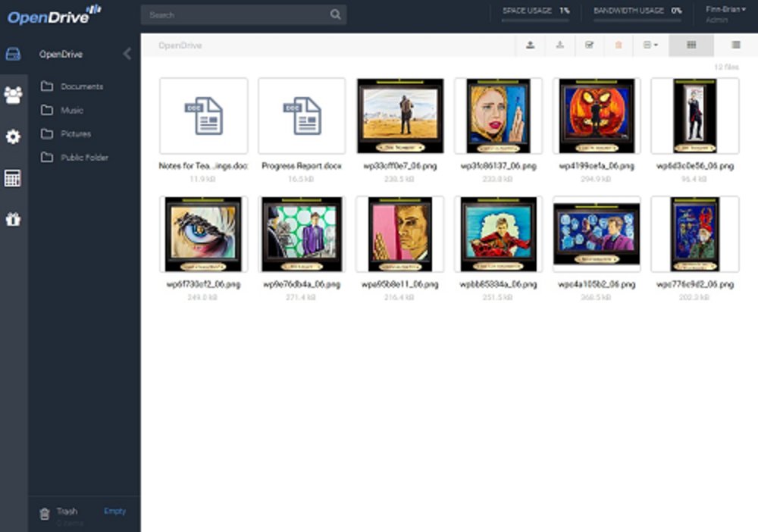Click the file name "wpbb85334a_06.png"
This screenshot has height=532, width=758.
pyautogui.click(x=499, y=284)
